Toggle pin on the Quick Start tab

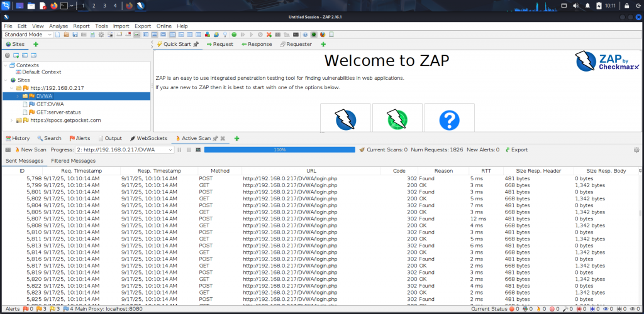[196, 44]
